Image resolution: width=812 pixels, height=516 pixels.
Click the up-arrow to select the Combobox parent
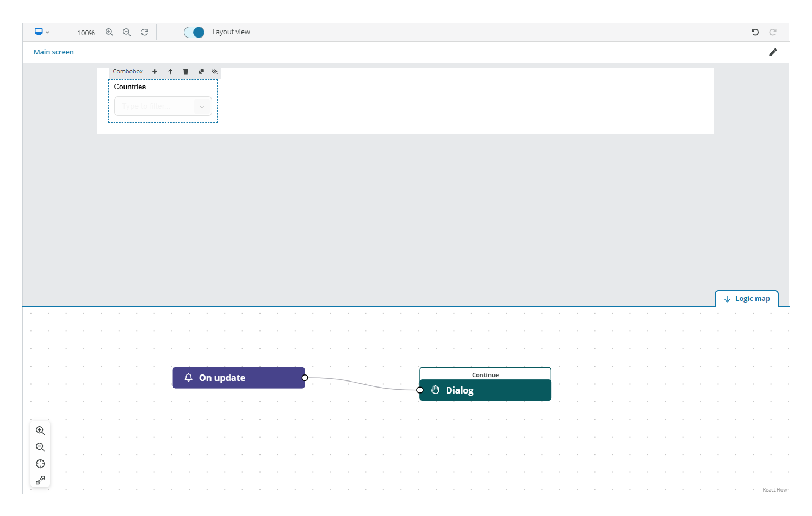pyautogui.click(x=170, y=71)
